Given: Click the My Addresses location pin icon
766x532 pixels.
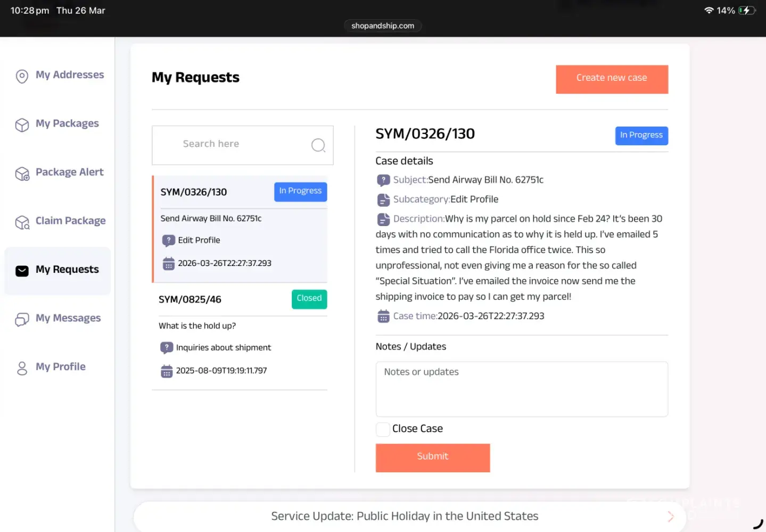Looking at the screenshot, I should click(22, 76).
